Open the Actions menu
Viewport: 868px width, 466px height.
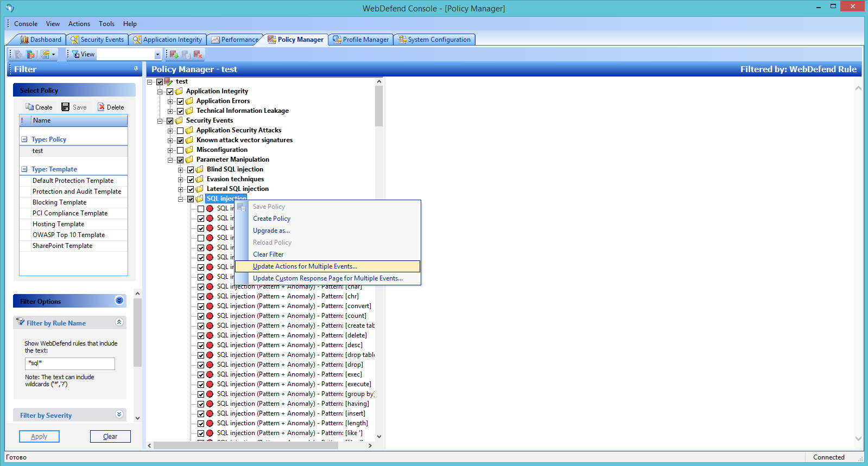79,24
